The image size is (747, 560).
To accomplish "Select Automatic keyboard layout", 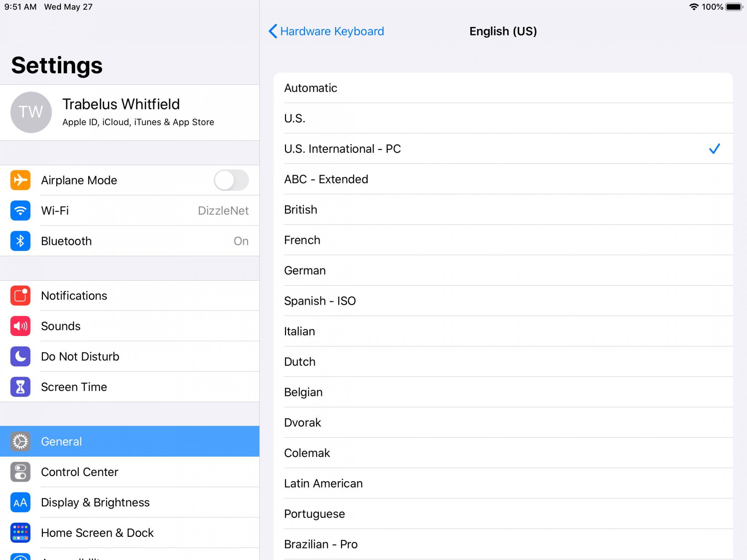I will [x=503, y=88].
